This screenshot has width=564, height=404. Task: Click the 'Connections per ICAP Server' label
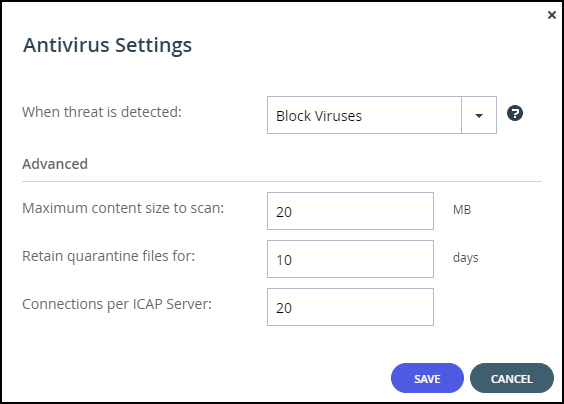pos(117,304)
